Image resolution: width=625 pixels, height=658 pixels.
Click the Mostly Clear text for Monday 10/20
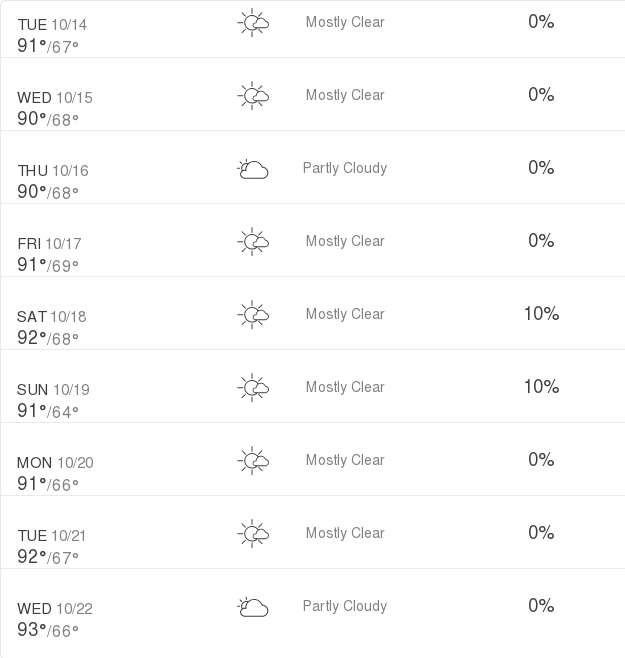point(345,460)
